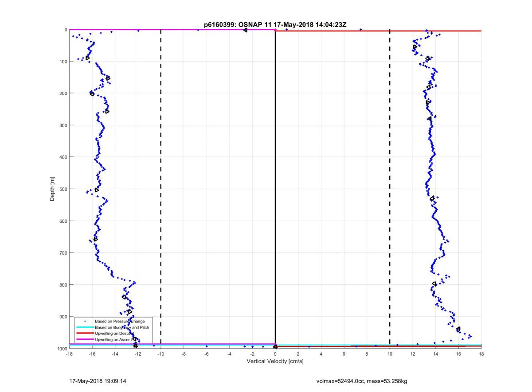Click x-axis tick label -4
532x392 pixels.
(230, 354)
